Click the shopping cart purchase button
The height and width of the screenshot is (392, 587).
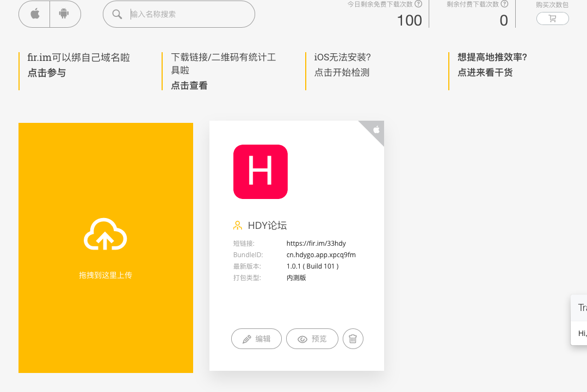(552, 18)
